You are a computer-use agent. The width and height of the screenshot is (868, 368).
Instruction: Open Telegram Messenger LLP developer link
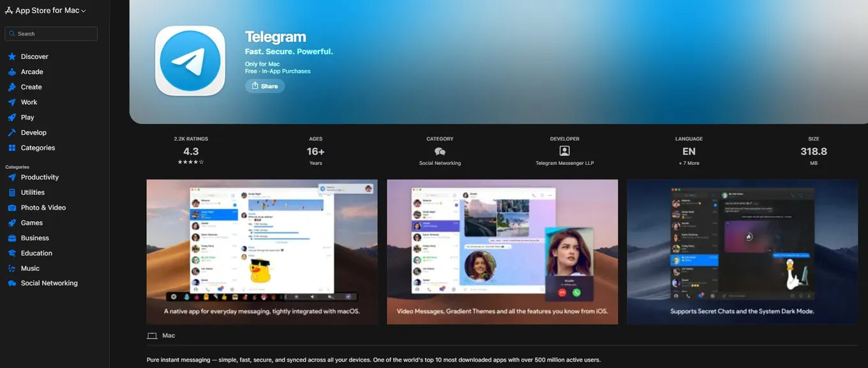click(x=565, y=164)
